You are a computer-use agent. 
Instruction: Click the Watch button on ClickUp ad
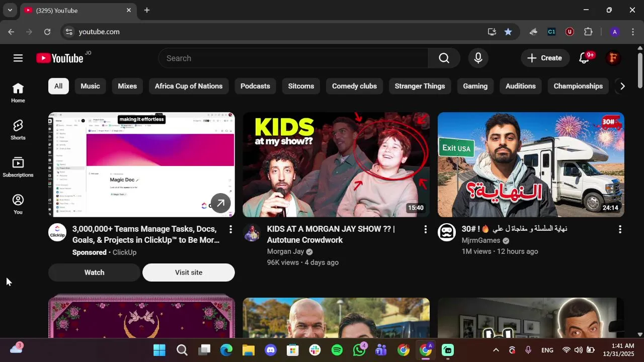pos(94,273)
